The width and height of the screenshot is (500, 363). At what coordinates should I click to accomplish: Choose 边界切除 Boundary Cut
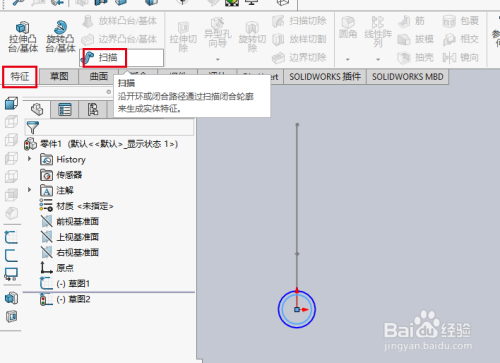click(299, 58)
